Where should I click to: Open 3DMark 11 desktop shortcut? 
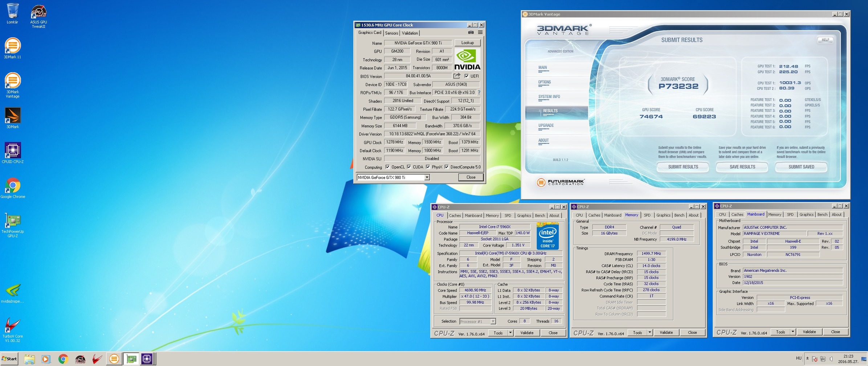pyautogui.click(x=12, y=48)
